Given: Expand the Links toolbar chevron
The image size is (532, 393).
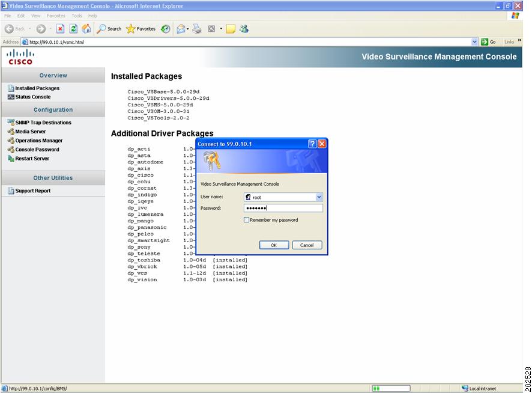Looking at the screenshot, I should tap(519, 41).
